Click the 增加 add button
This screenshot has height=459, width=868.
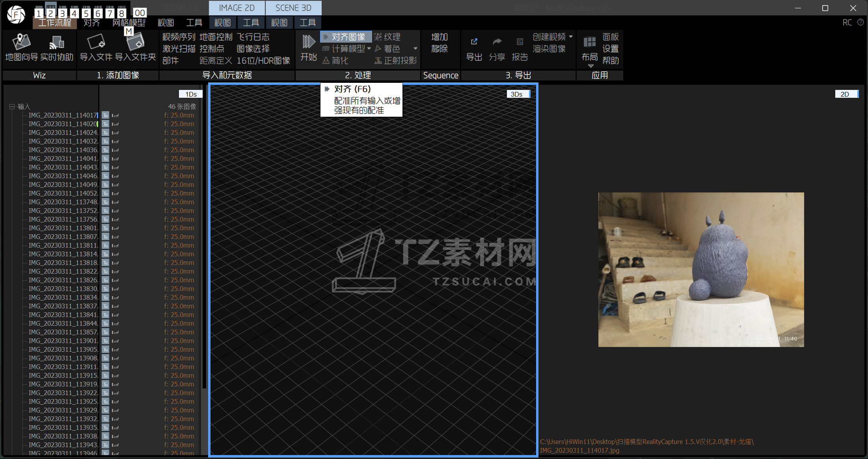click(440, 37)
